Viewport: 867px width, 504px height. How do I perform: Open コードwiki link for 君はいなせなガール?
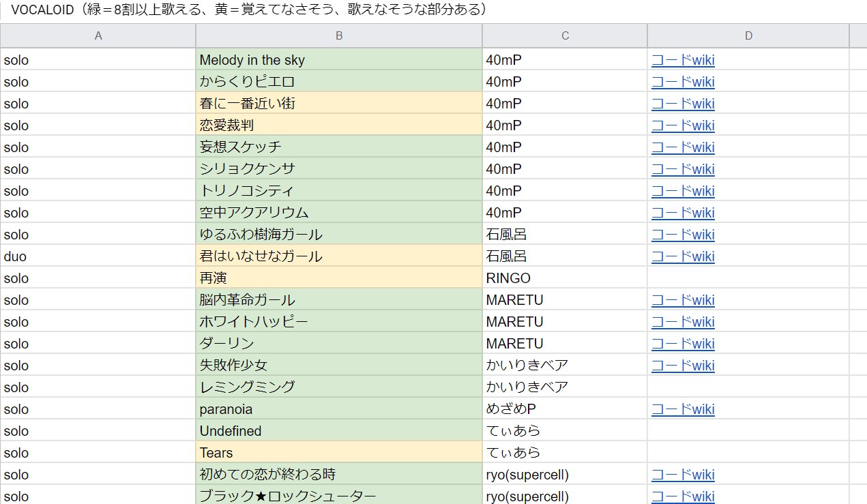pyautogui.click(x=683, y=256)
